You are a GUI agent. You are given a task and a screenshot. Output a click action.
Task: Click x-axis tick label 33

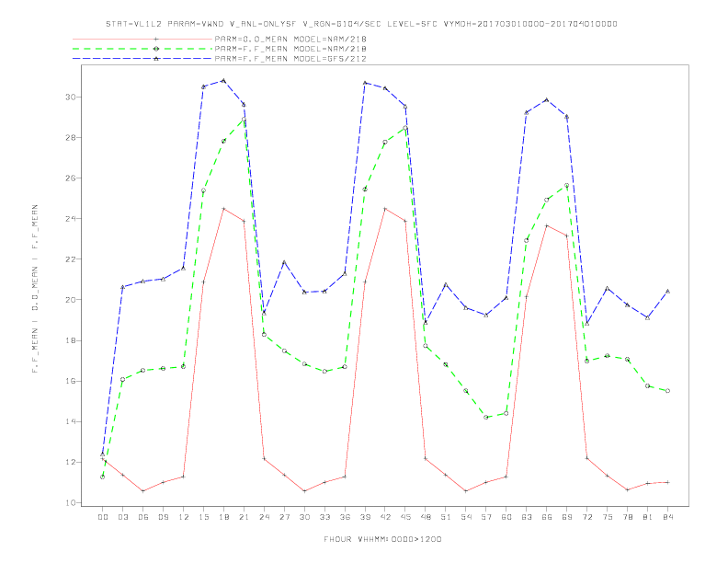324,517
